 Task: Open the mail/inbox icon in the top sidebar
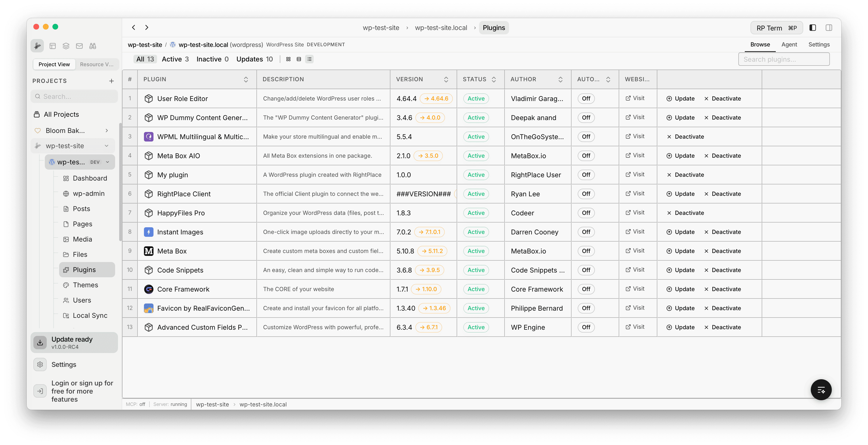pos(80,46)
